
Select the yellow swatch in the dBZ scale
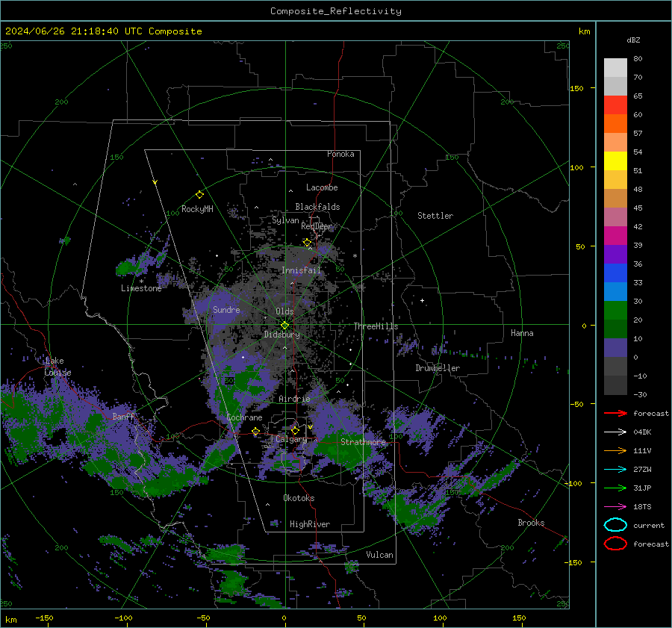pos(615,161)
